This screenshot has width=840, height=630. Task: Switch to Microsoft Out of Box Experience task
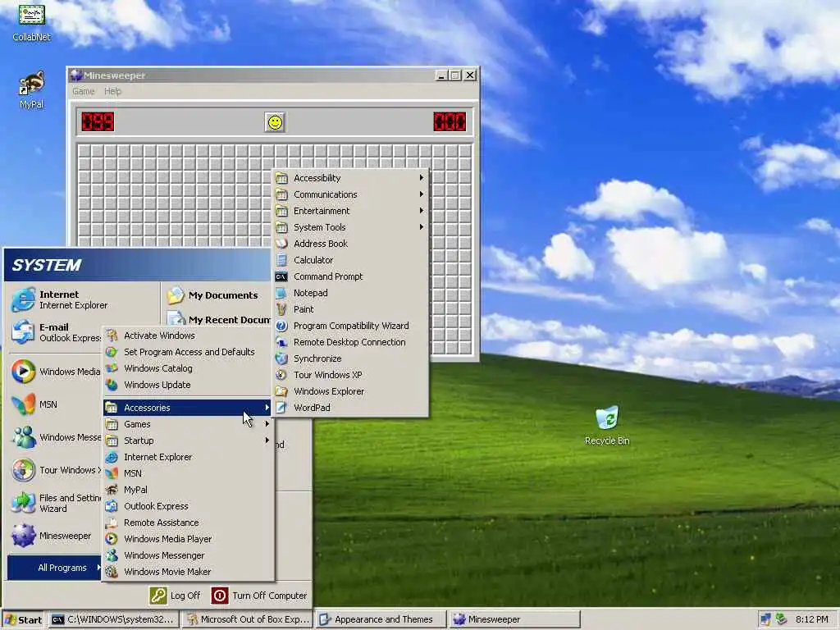click(x=248, y=620)
